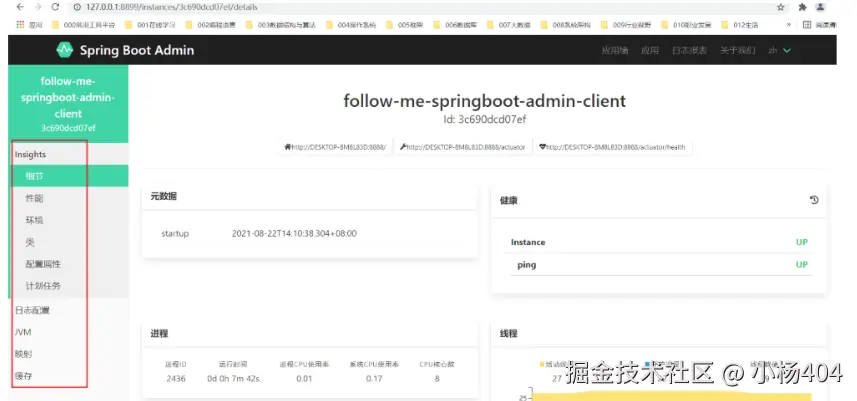Viewport: 857px width, 401px height.
Task: Click the CPU core count value 8
Action: click(x=437, y=378)
